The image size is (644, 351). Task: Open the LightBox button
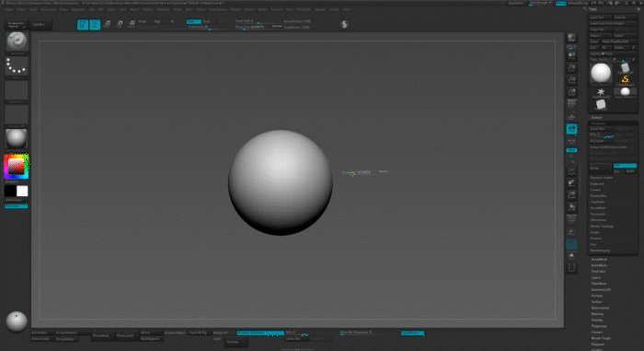[40, 25]
